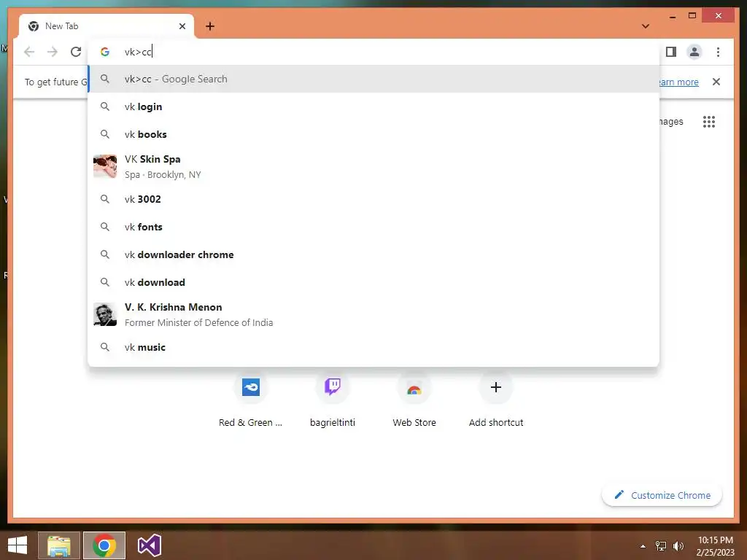Follow the Learn more link

(679, 82)
